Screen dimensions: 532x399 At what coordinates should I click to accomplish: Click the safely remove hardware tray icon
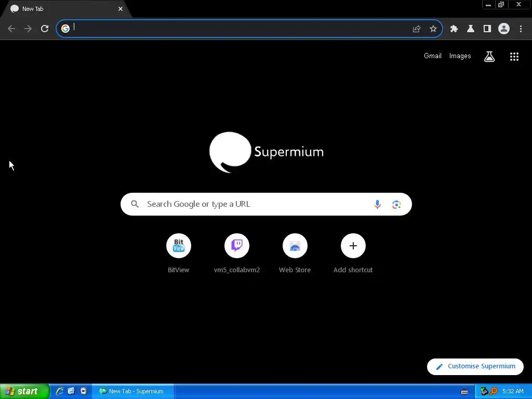484,391
